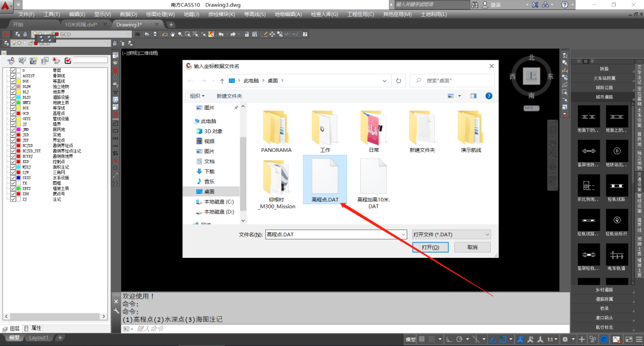The image size is (644, 346).
Task: Toggle grid display in status bar
Action: [422, 339]
